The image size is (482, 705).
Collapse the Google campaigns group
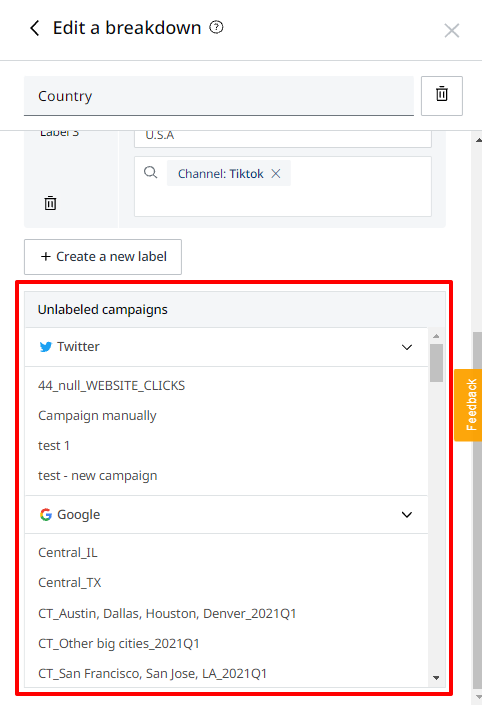(x=406, y=515)
